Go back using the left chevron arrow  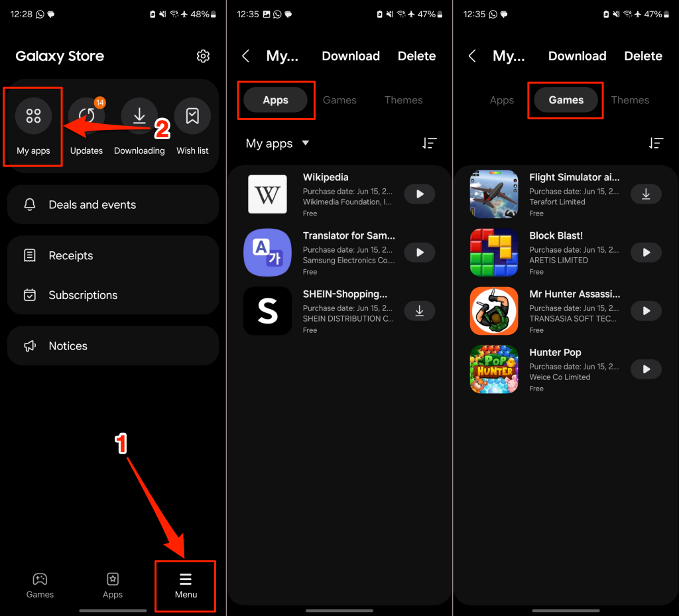click(x=245, y=56)
